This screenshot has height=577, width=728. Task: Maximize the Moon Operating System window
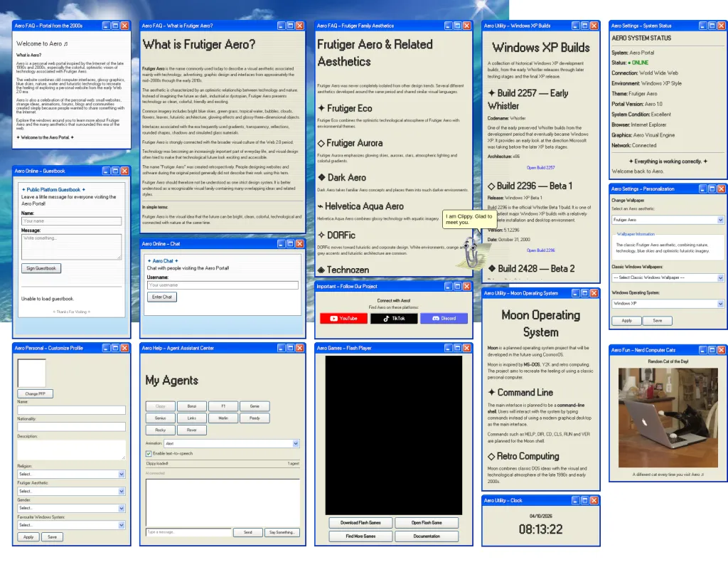[584, 293]
